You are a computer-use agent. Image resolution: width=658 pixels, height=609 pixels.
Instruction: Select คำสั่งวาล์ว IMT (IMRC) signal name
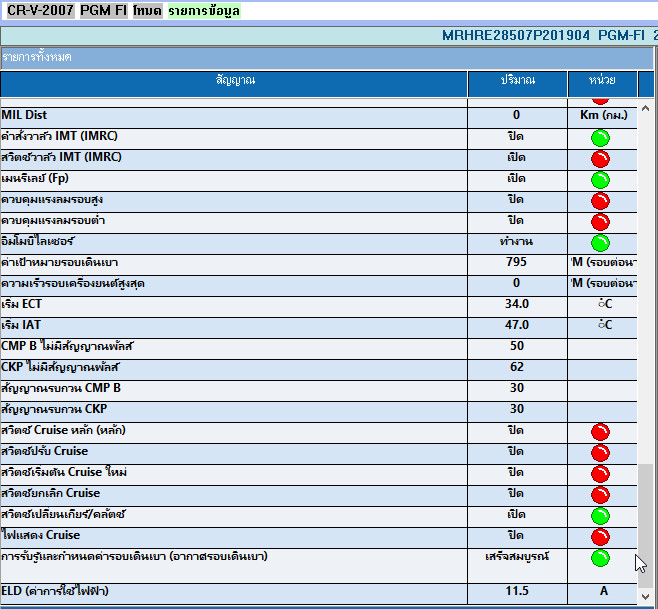coord(59,136)
